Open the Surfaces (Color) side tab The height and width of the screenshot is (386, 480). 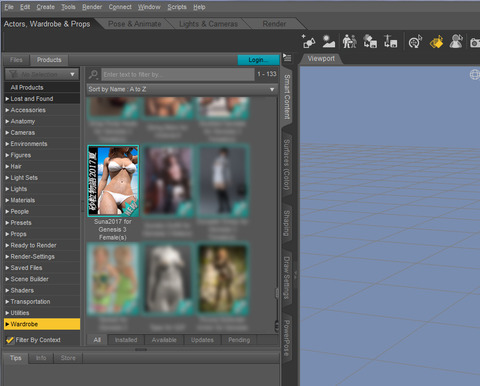(x=287, y=165)
